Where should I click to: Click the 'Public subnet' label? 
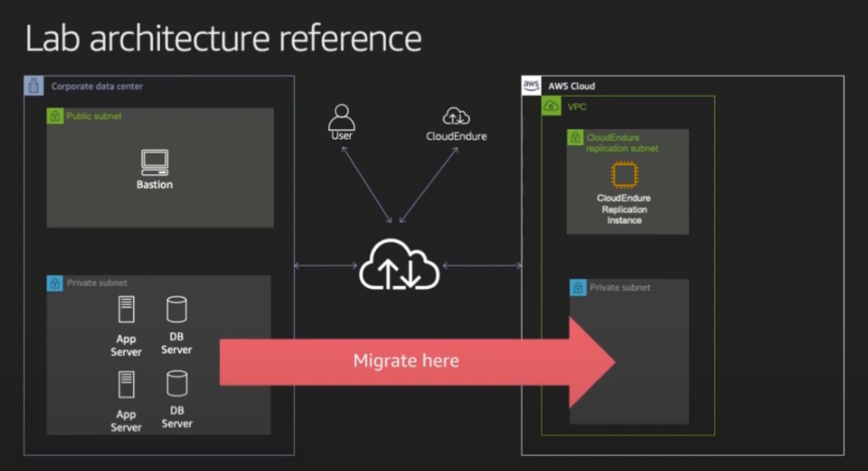point(94,116)
